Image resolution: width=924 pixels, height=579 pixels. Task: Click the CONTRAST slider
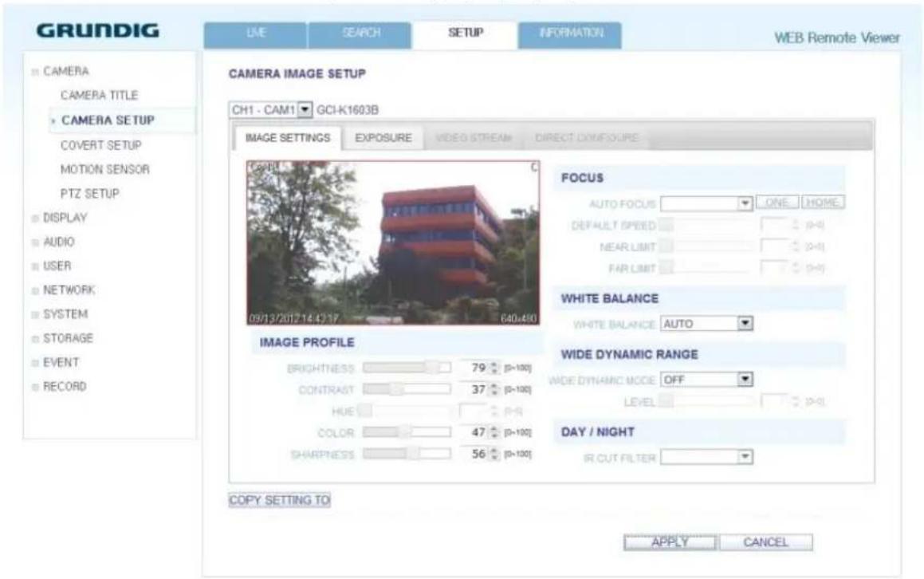(x=407, y=389)
